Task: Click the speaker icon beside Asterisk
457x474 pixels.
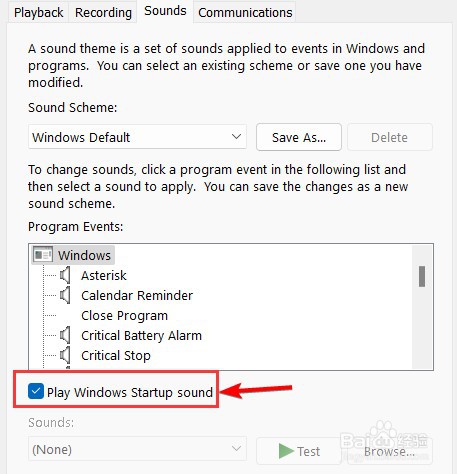Action: point(65,275)
